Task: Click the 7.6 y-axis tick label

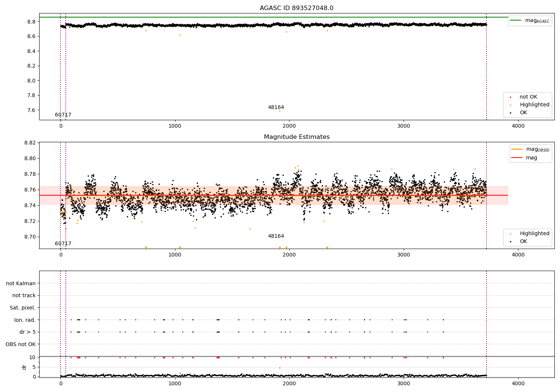Action: pos(32,110)
